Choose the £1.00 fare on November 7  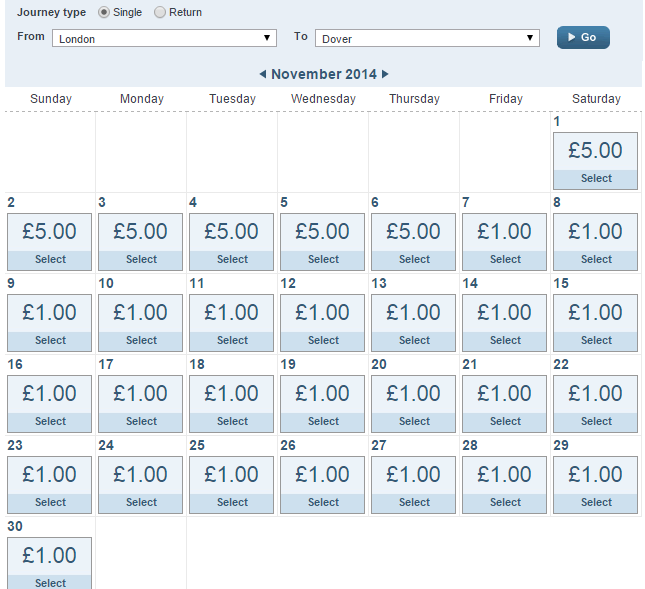click(x=504, y=242)
